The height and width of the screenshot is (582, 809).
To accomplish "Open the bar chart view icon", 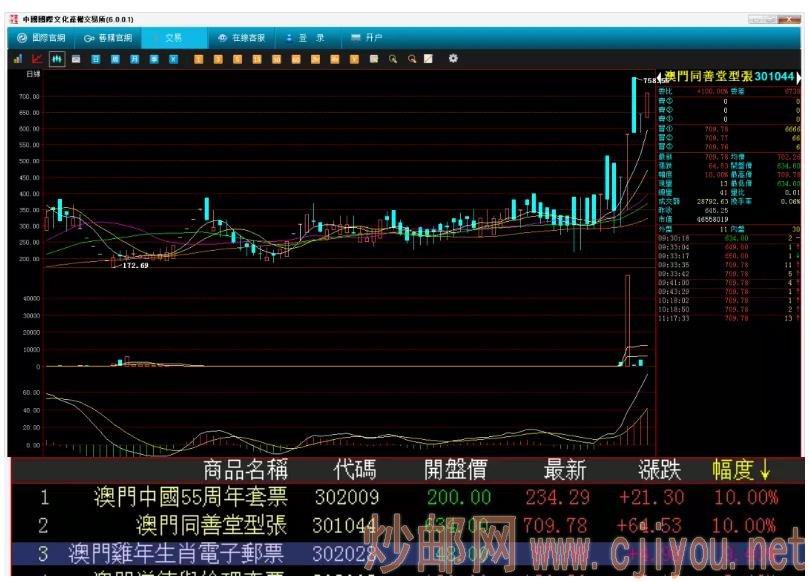I will coord(18,59).
